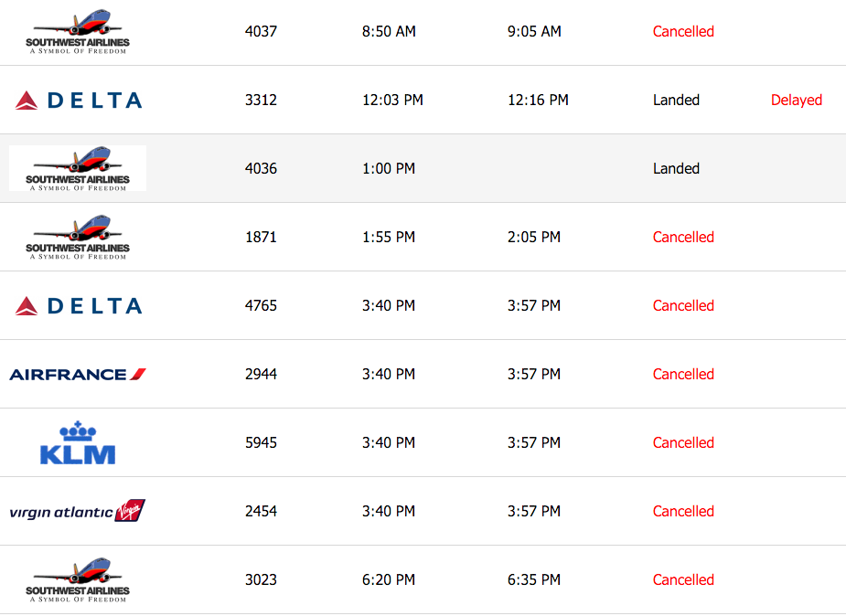Click the Landed status for Delta 3312

(x=676, y=100)
